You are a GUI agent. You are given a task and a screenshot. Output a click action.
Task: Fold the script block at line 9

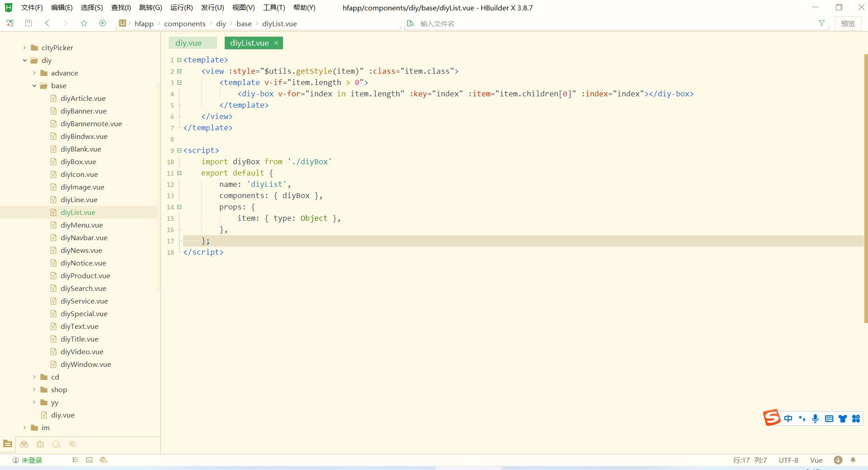179,150
